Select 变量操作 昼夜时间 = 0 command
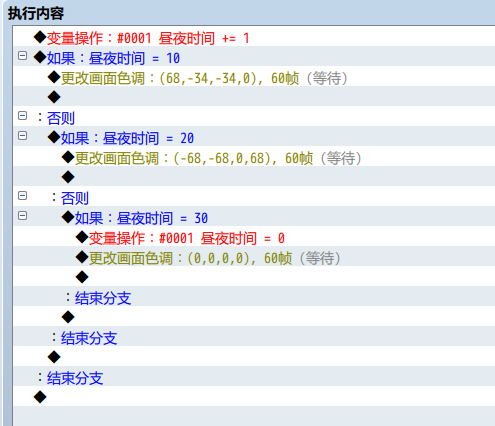Screen dimensions: 495x426 click(254, 236)
